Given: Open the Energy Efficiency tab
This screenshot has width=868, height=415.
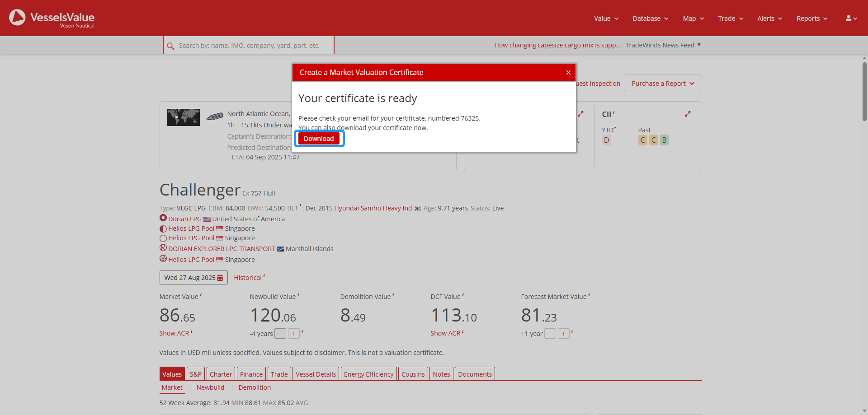Looking at the screenshot, I should point(368,374).
